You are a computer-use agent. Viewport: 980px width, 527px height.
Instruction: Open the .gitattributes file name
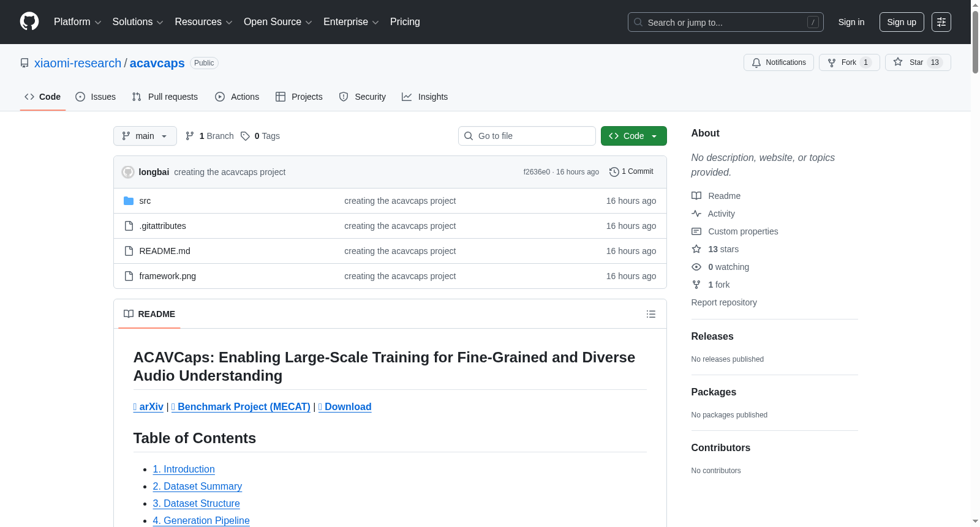pos(163,226)
